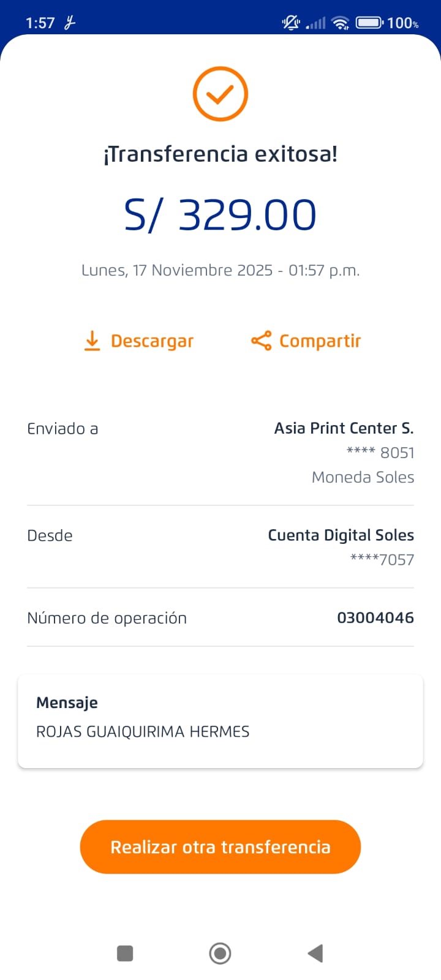Tap the Wi-Fi status icon
The width and height of the screenshot is (441, 980).
pyautogui.click(x=340, y=23)
